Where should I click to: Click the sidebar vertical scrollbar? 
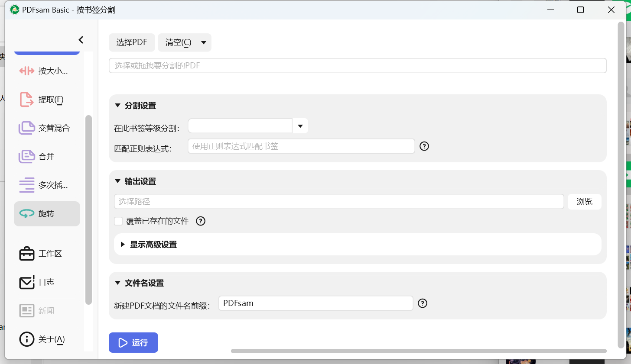(x=88, y=210)
